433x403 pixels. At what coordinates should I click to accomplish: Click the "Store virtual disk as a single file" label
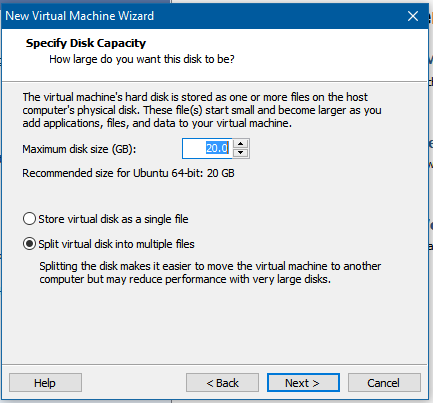pyautogui.click(x=113, y=219)
